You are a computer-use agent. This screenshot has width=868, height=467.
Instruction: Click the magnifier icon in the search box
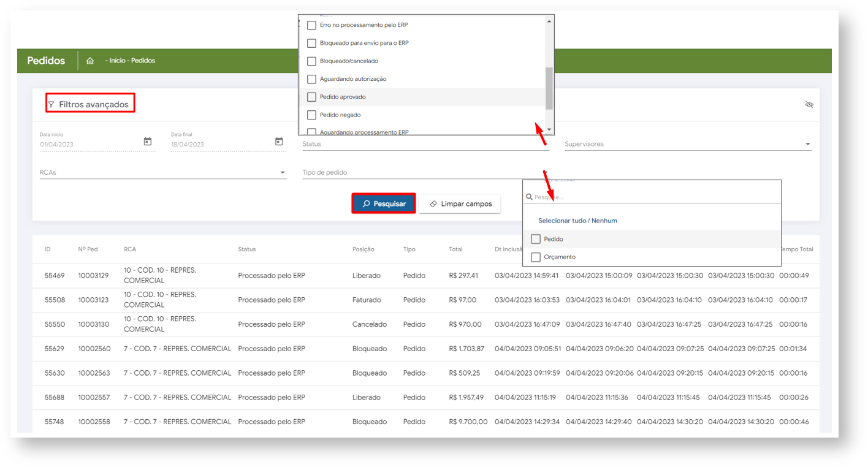click(x=529, y=197)
